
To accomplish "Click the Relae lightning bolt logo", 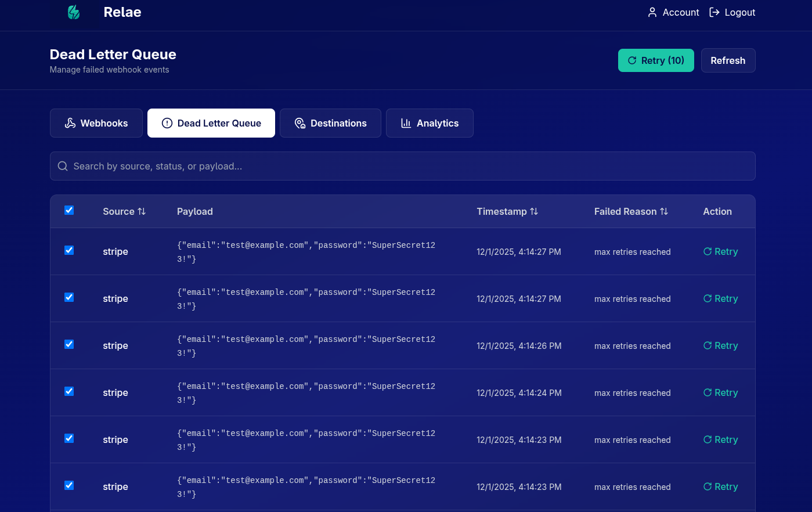I will (x=74, y=12).
